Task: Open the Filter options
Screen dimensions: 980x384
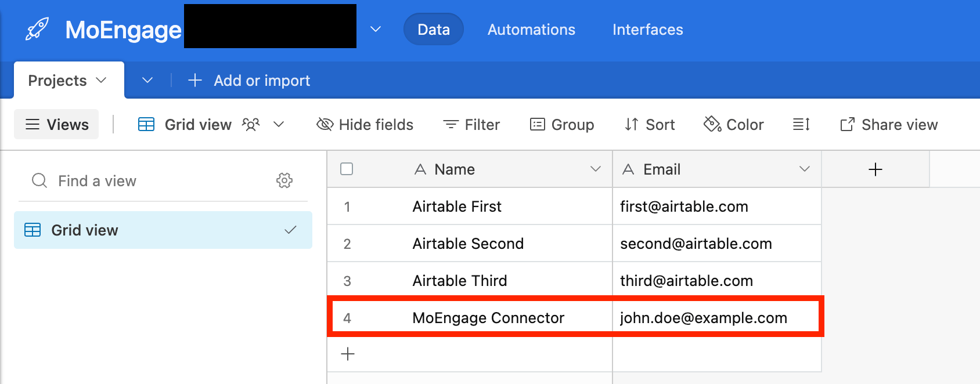Action: [471, 125]
